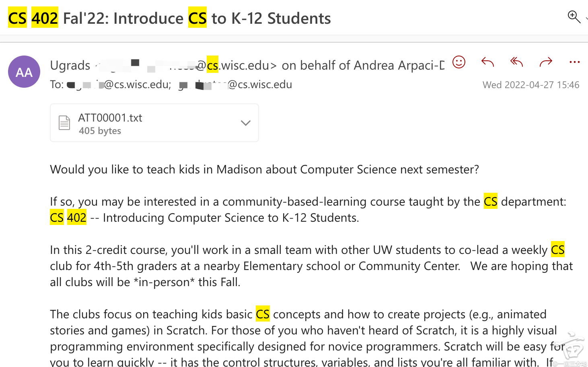This screenshot has height=367, width=588.
Task: Click the Reply All double-arrow icon
Action: 516,62
